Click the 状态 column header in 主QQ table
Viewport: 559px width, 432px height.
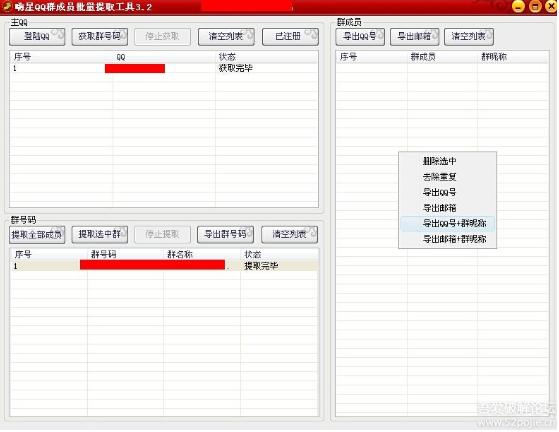tap(266, 57)
